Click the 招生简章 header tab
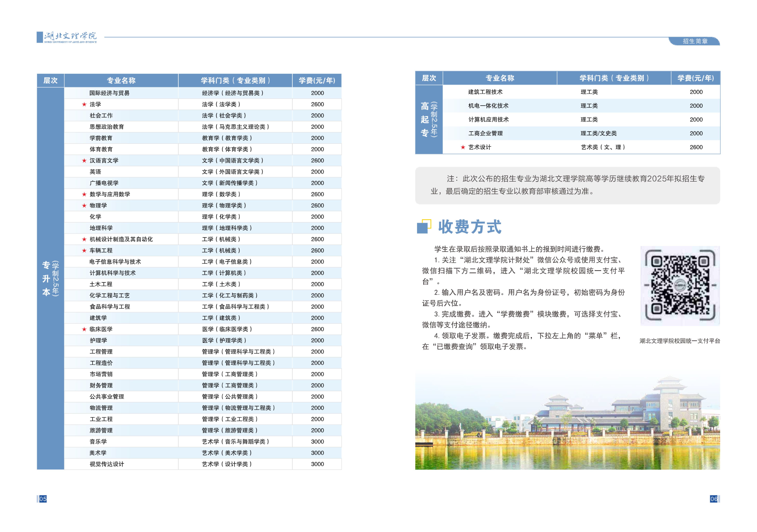The width and height of the screenshot is (757, 532). 695,41
